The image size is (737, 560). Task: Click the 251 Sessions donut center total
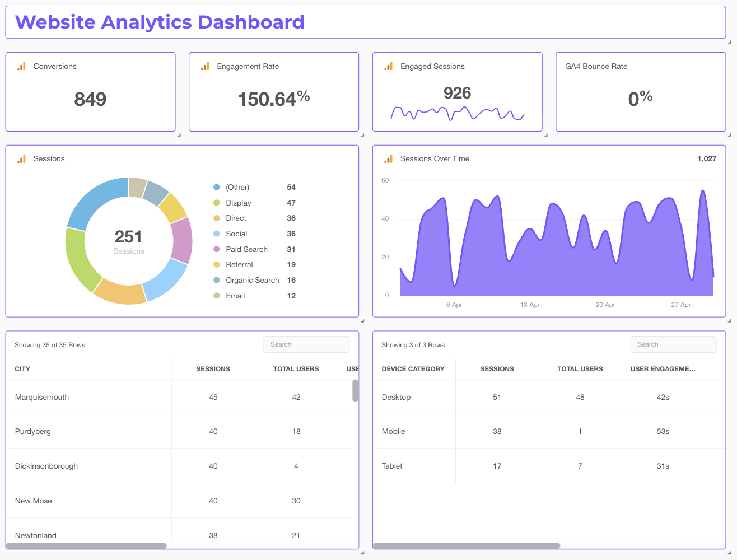point(128,237)
